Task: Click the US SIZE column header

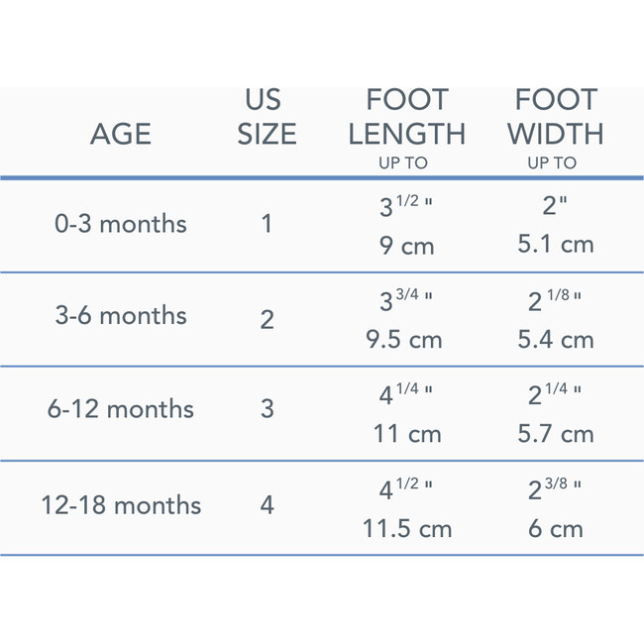Action: [x=267, y=117]
